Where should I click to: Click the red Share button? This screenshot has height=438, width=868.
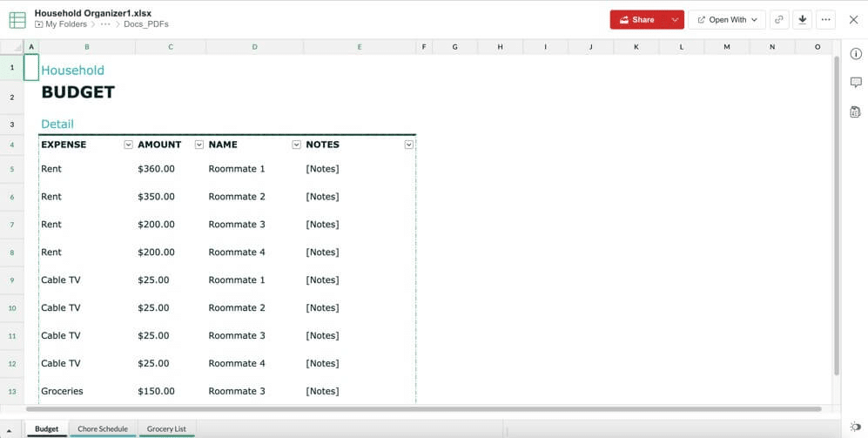click(x=637, y=19)
